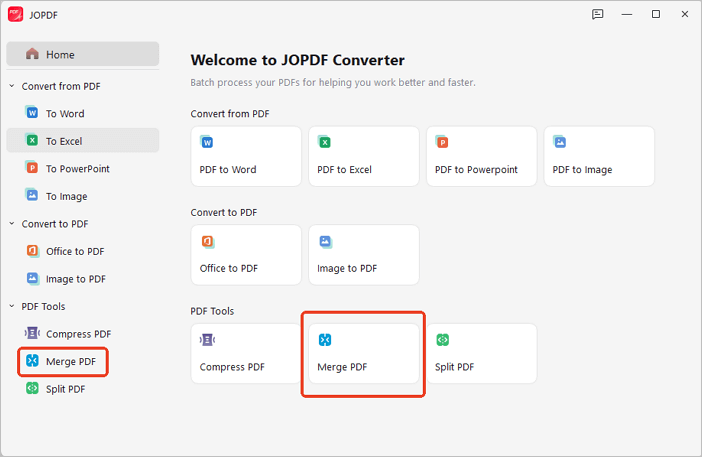Click the Home house icon in sidebar

[32, 54]
